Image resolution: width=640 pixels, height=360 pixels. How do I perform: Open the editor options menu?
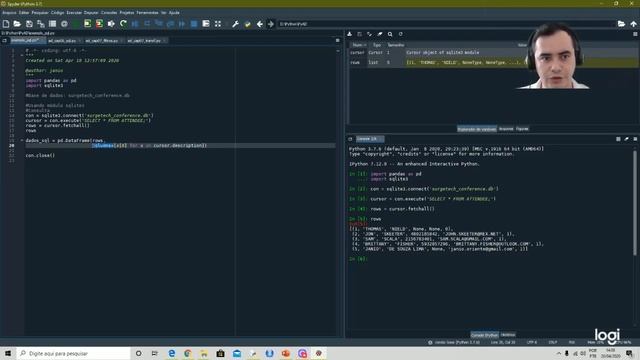coord(338,40)
